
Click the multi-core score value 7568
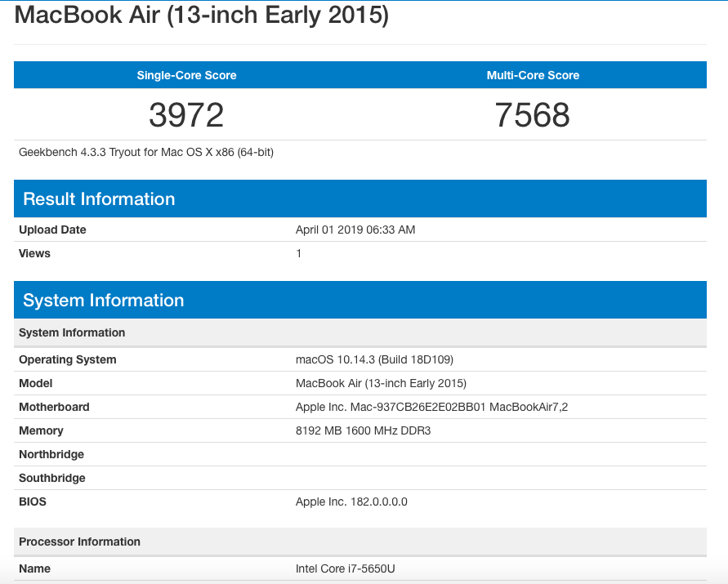pos(532,114)
